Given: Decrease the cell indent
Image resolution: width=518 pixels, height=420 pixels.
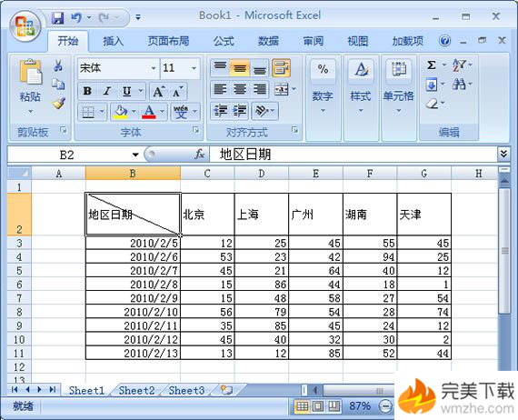Looking at the screenshot, I should 220,111.
